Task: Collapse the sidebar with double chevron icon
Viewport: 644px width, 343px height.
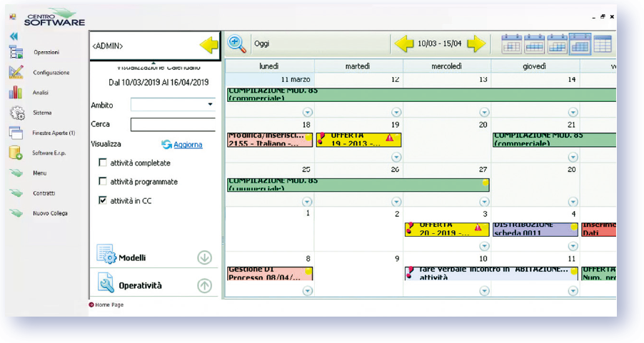Action: point(14,36)
